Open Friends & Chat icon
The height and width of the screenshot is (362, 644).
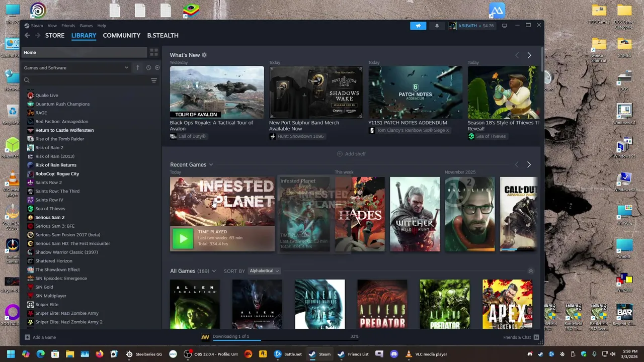tap(536, 337)
